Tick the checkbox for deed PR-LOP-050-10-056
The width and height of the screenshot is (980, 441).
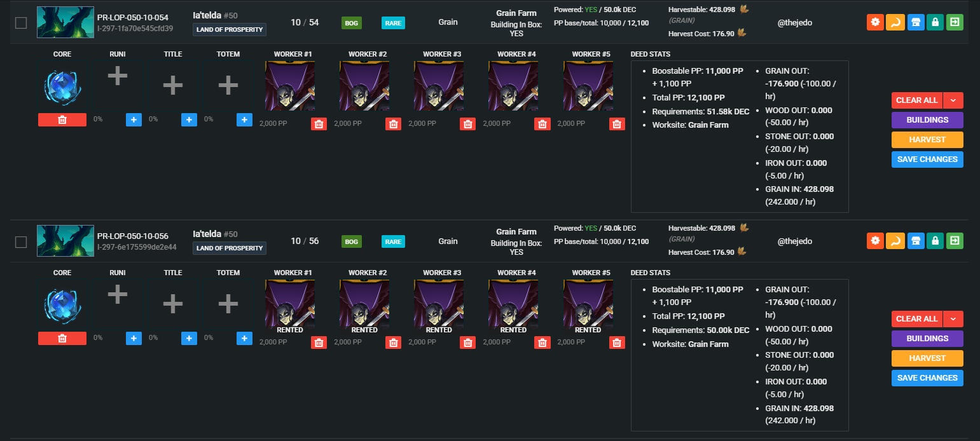21,241
